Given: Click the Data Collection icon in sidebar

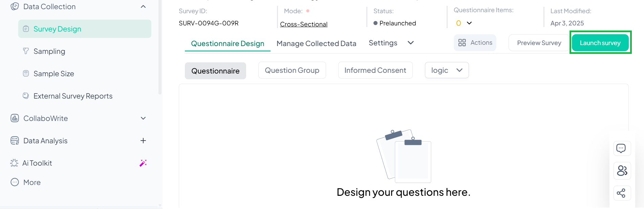Looking at the screenshot, I should pyautogui.click(x=14, y=6).
